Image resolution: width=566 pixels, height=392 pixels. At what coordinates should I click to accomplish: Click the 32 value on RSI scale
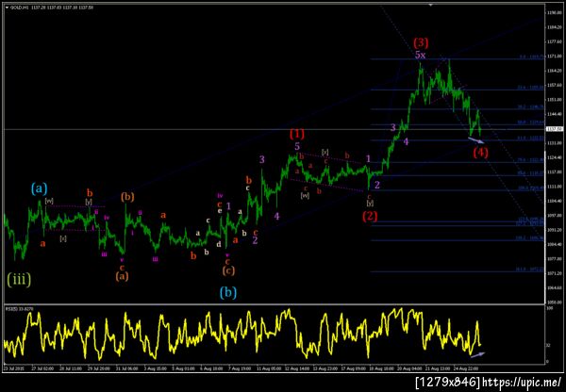click(x=549, y=345)
